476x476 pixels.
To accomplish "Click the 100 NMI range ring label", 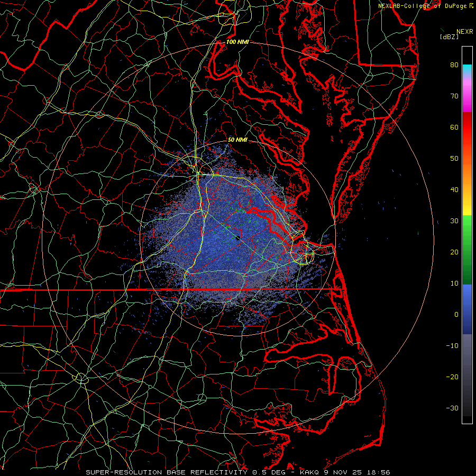I will tap(237, 42).
